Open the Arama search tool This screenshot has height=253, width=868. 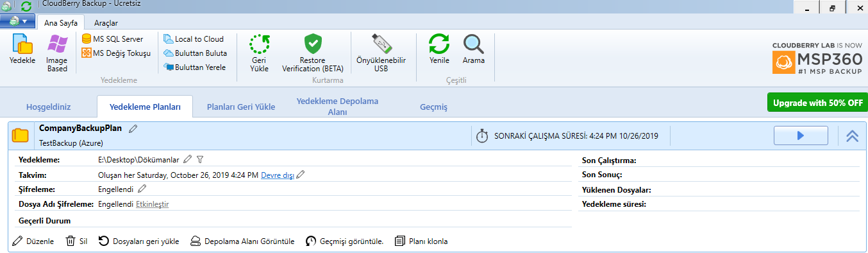coord(474,49)
